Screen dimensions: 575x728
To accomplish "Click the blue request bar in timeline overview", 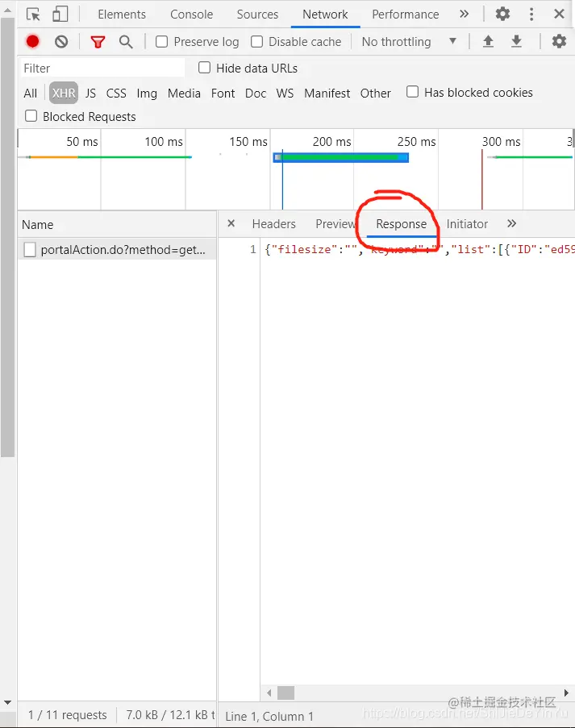I will click(341, 157).
